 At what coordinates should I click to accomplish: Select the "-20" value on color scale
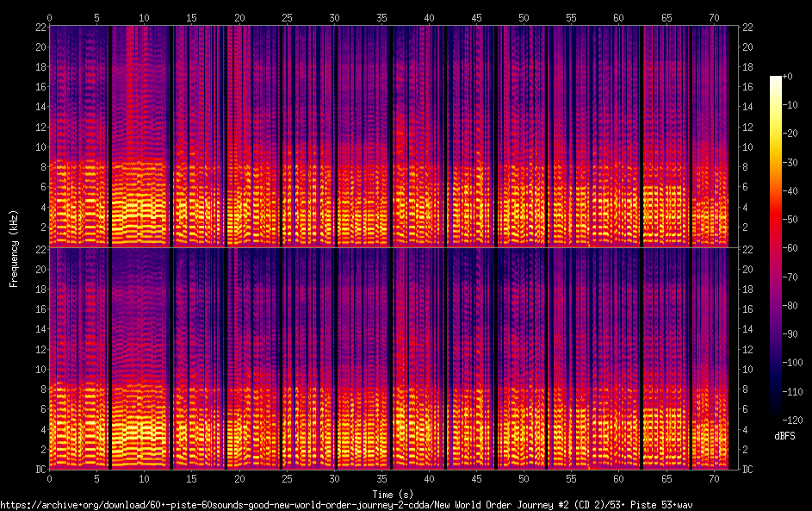point(790,134)
